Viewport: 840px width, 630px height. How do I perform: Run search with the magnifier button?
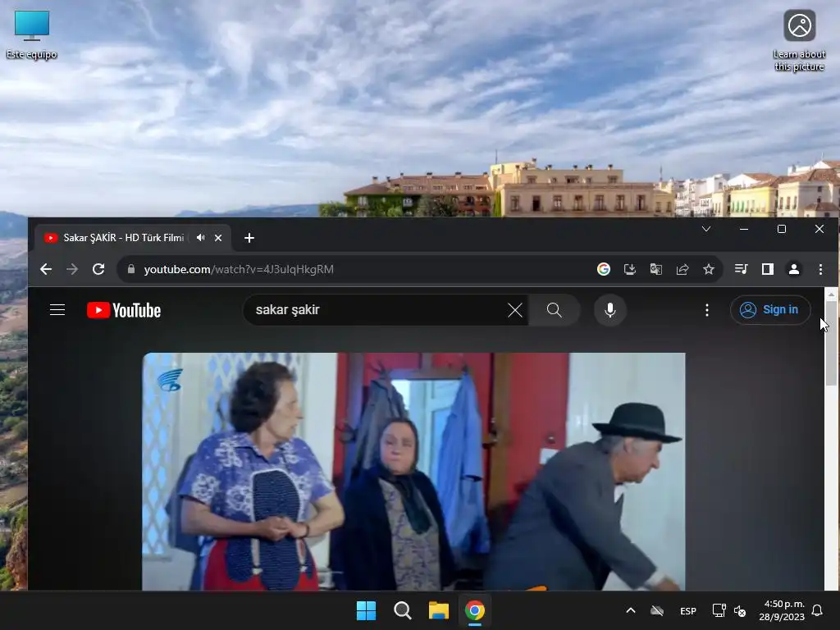(x=554, y=309)
